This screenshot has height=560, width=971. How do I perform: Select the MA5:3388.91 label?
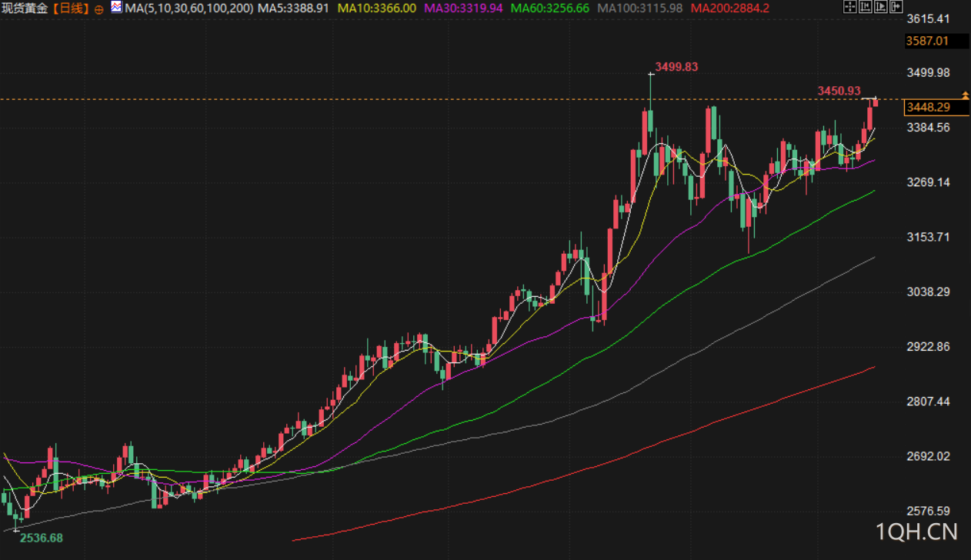(x=294, y=8)
